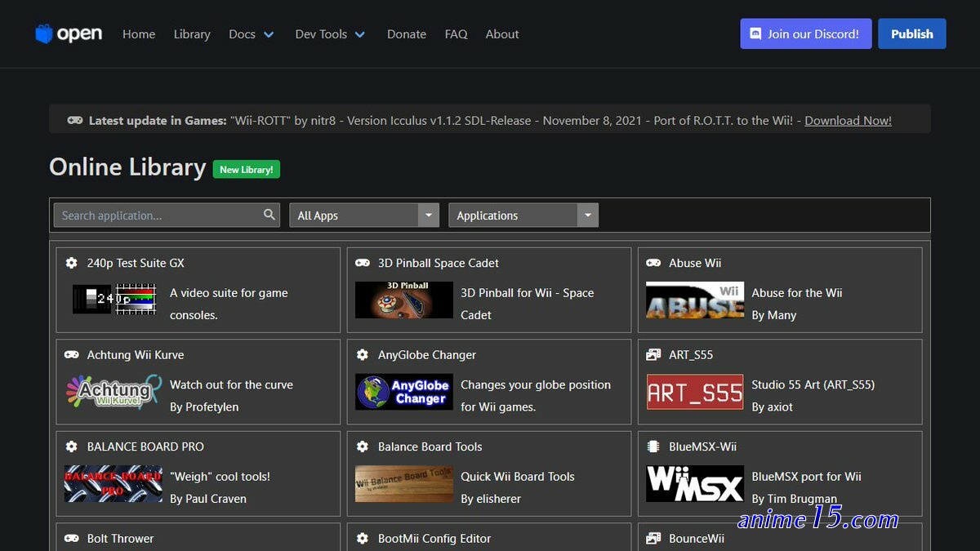
Task: Click 'A video suite for game consoles' text
Action: point(229,304)
